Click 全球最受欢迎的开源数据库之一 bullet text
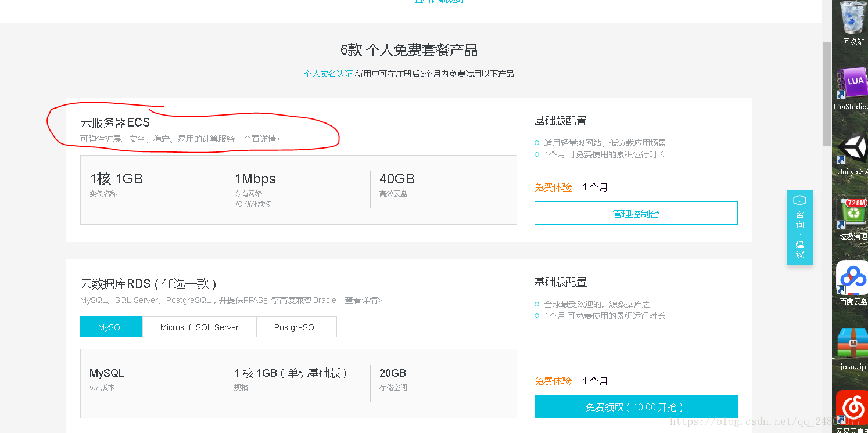This screenshot has width=868, height=433. (x=601, y=304)
